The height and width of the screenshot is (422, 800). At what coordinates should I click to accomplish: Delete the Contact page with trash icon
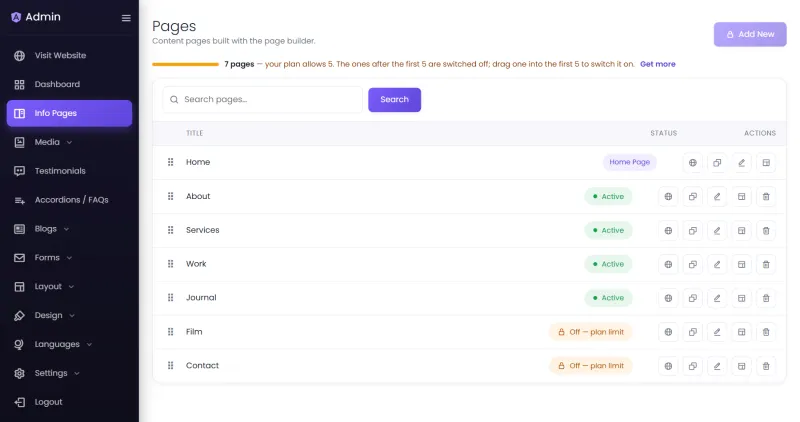click(766, 366)
